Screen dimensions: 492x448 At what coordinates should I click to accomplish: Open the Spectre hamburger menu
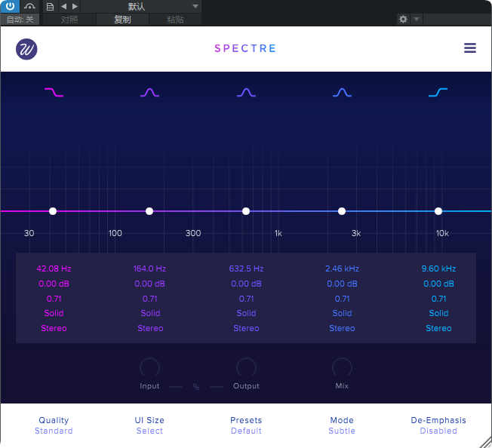click(470, 48)
